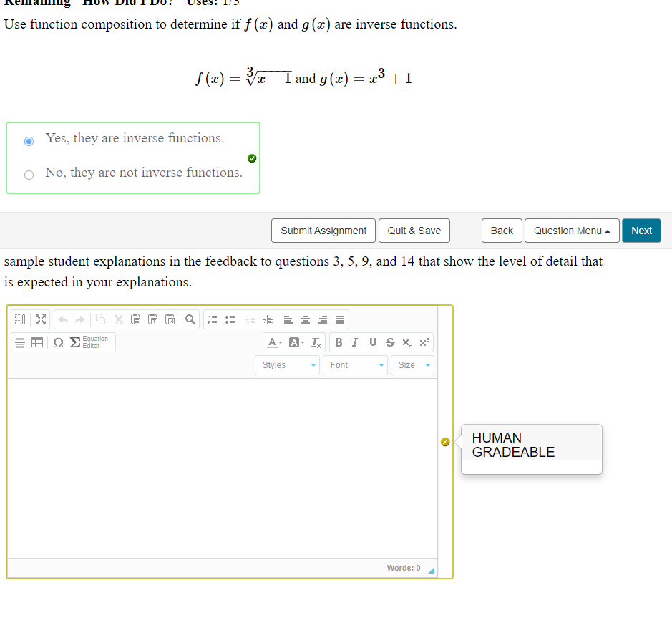
Task: Maximize the text editor
Action: pos(41,319)
